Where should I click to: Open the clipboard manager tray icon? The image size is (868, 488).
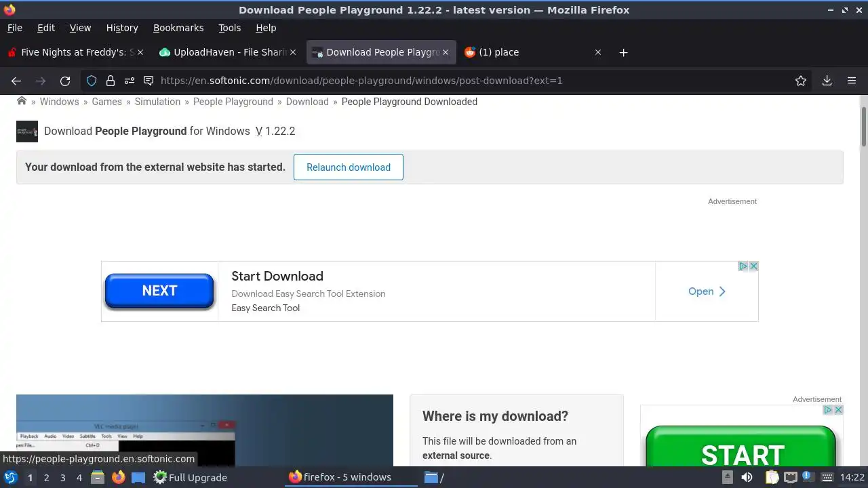tap(772, 477)
